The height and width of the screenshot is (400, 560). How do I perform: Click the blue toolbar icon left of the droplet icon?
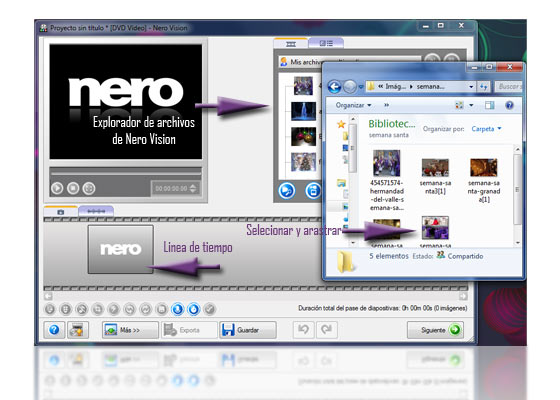(178, 309)
